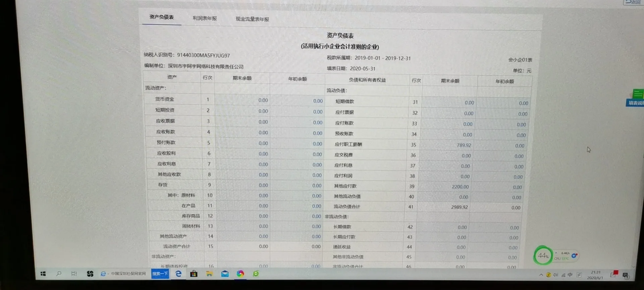Click the pinwheel fan icon in taskbar
Viewport: 644px width, 290px height.
90,274
